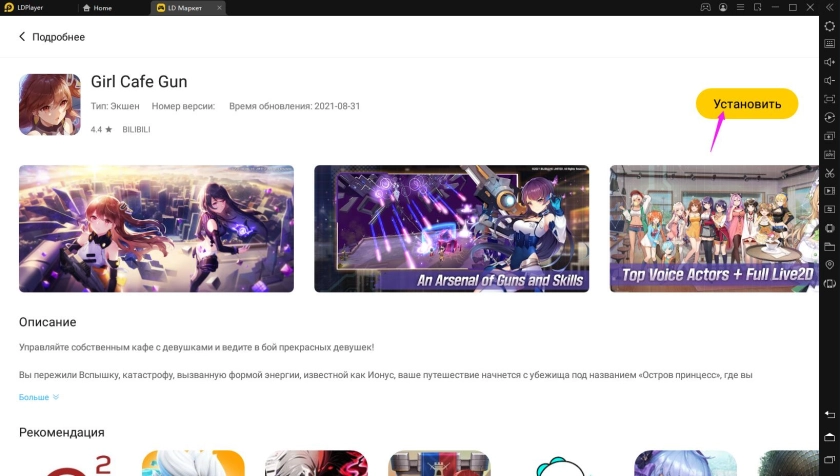The image size is (840, 476).
Task: Open the virtual GPS location tool
Action: (829, 265)
